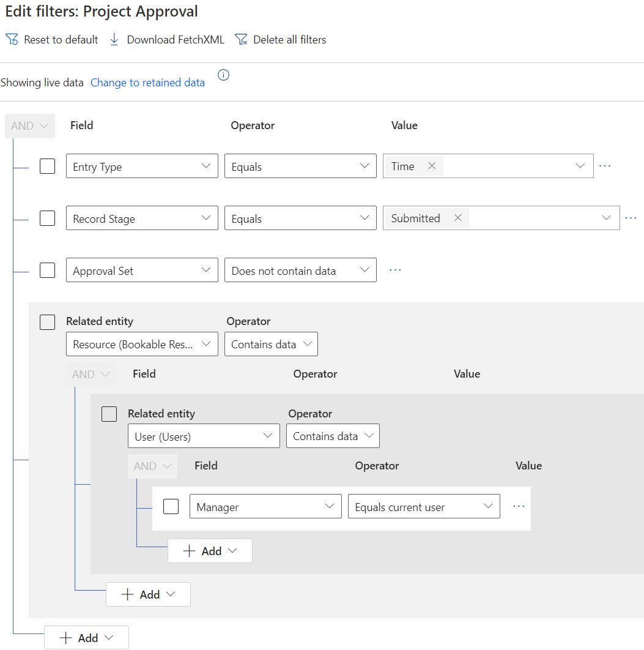Viewport: 644px width, 650px height.
Task: Expand the Time value dropdown
Action: point(580,166)
